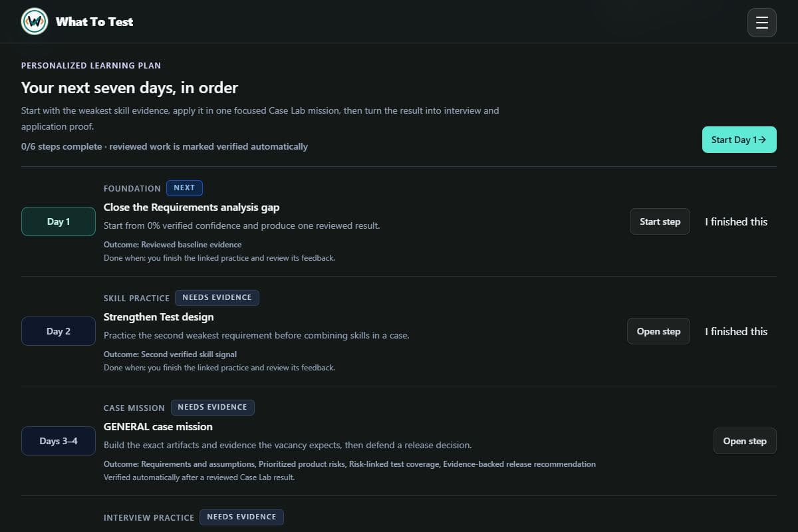Open step for Strengthen Test design
Image resolution: width=798 pixels, height=532 pixels.
(x=658, y=331)
